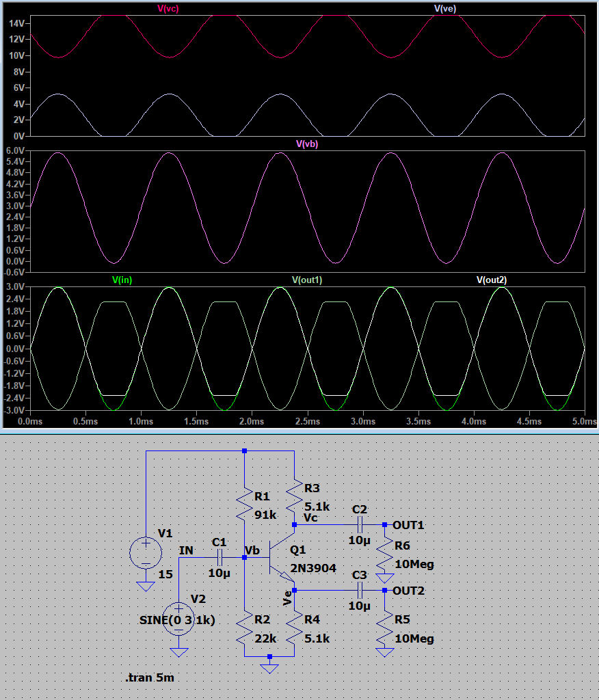Click the V(vb) trace label
599x700 pixels.
click(307, 144)
